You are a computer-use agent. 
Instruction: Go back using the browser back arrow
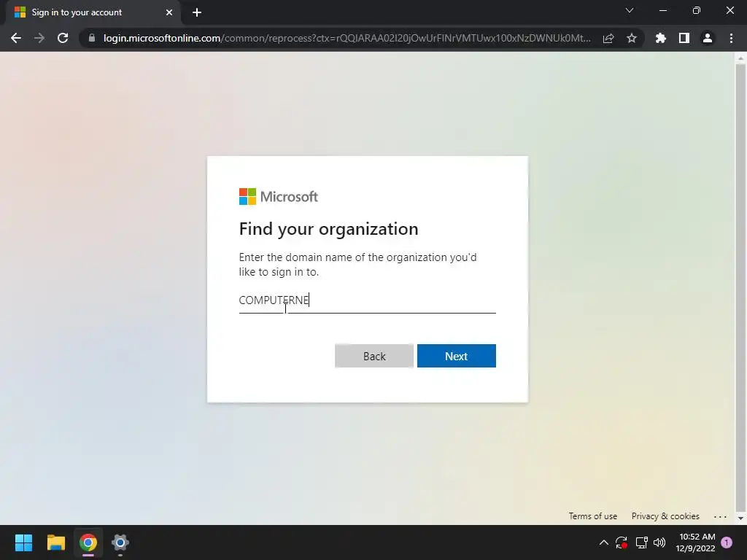point(16,38)
